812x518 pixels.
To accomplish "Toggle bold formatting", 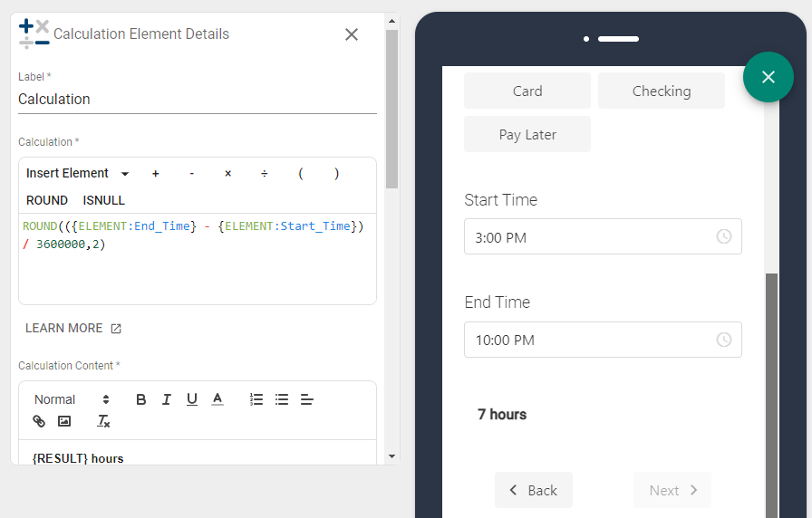I will point(140,399).
